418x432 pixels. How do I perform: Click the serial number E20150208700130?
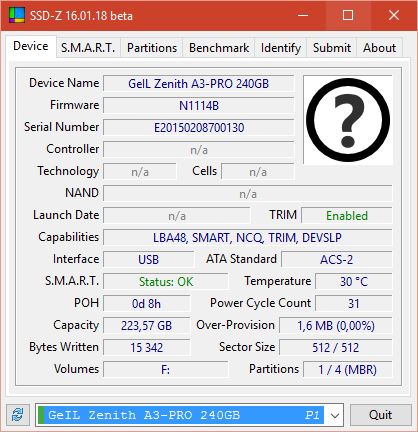(199, 128)
